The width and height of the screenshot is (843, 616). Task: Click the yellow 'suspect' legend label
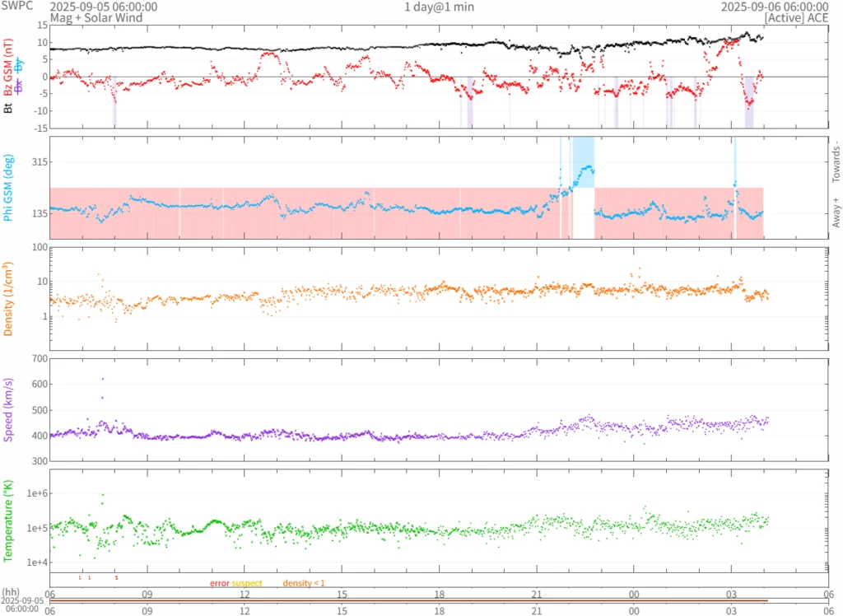pos(247,583)
